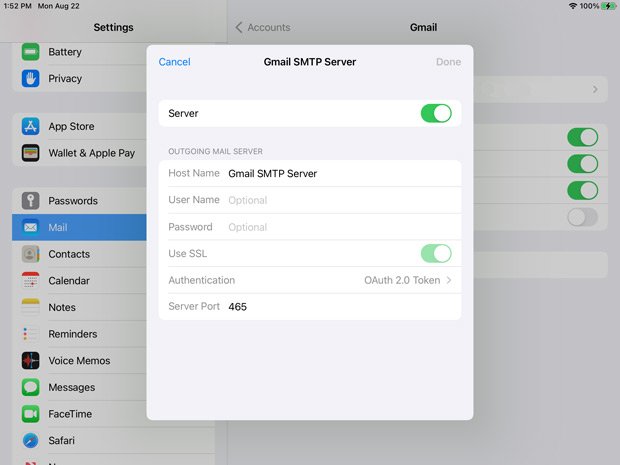Enable the grey off switch in Gmail pane
The image size is (620, 465).
click(582, 217)
